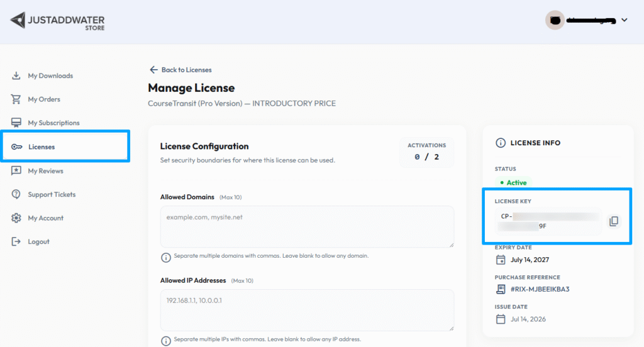The width and height of the screenshot is (644, 347).
Task: Click the user avatar in the header
Action: point(555,20)
